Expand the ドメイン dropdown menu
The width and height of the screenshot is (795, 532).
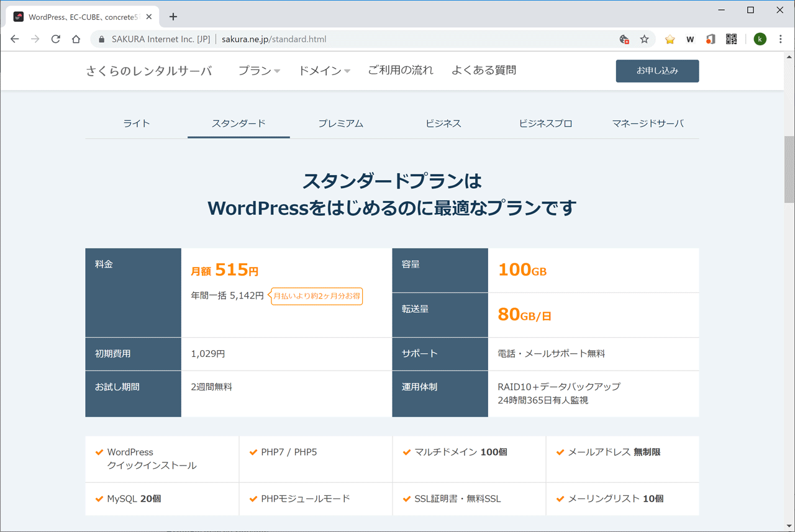(x=324, y=71)
